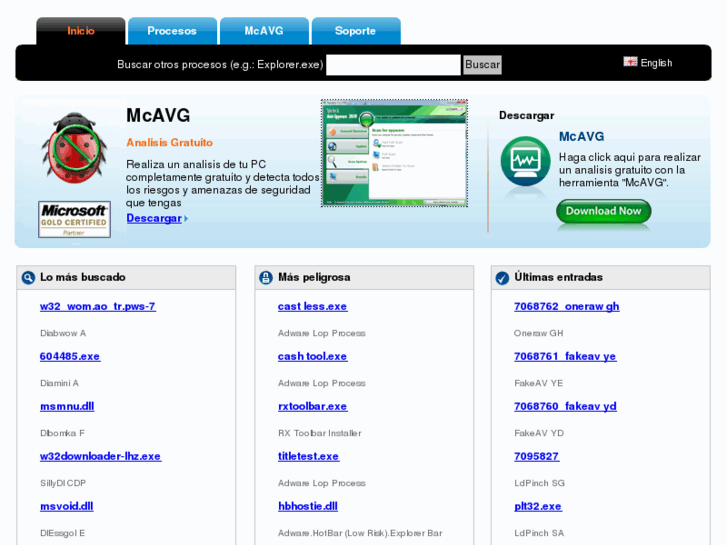Screen dimensions: 727x545
Task: Click 'LdPinch SA' description text
Action: pyautogui.click(x=539, y=533)
